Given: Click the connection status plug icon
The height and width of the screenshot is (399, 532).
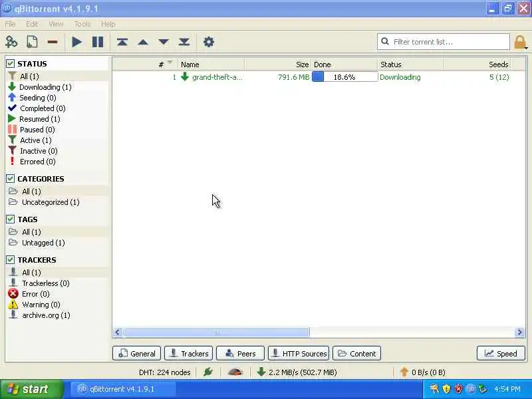Looking at the screenshot, I should (x=207, y=372).
